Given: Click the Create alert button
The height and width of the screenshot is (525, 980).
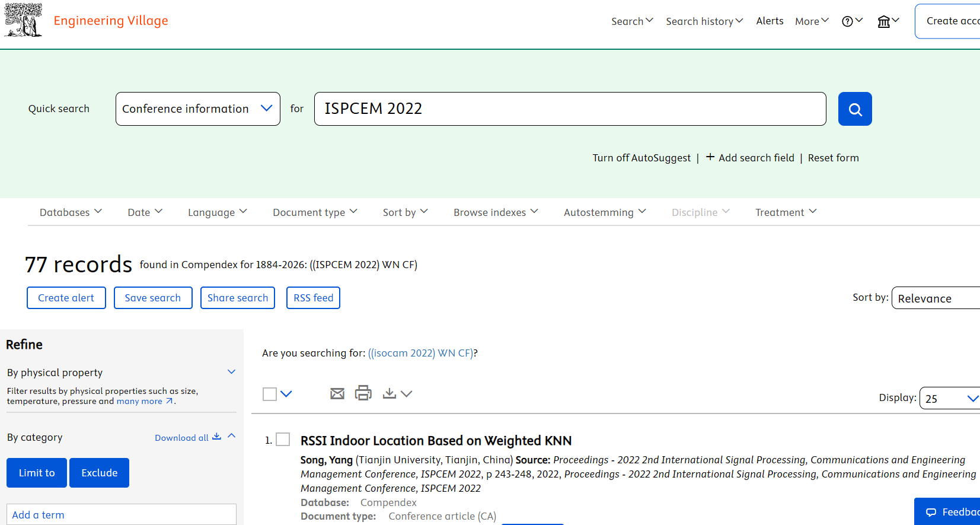Looking at the screenshot, I should (x=66, y=298).
